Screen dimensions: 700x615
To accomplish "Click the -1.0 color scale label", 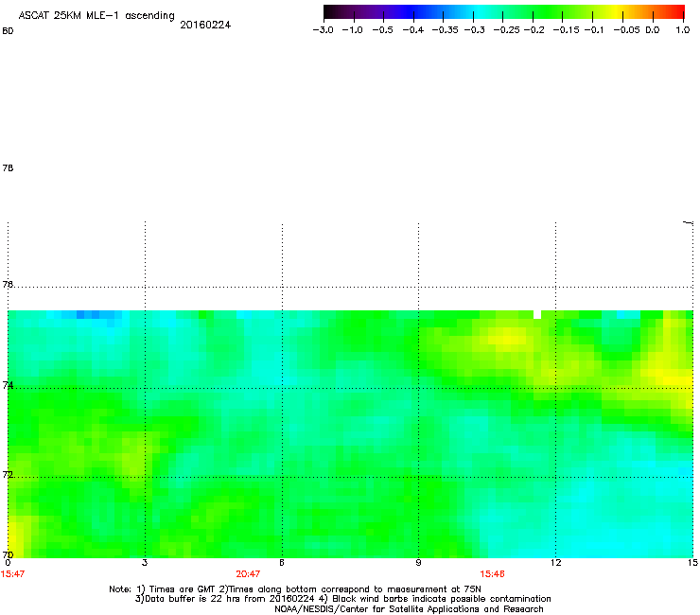I will click(352, 30).
